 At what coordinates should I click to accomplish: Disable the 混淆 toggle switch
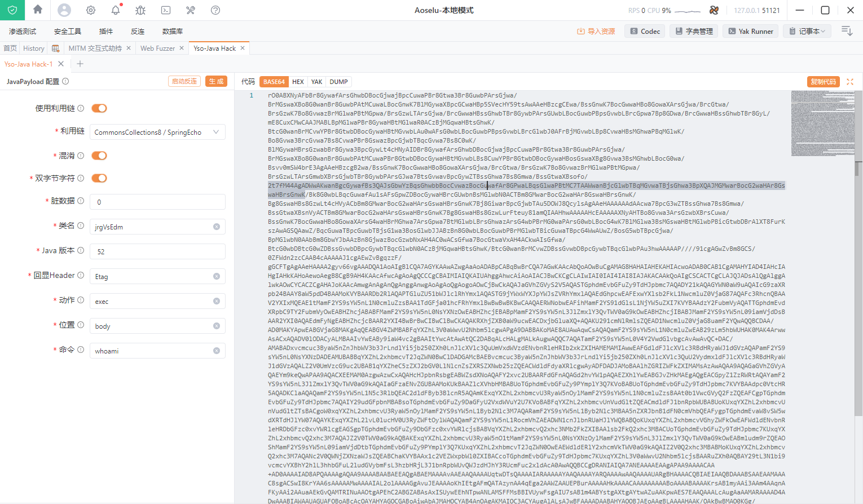[x=99, y=156]
